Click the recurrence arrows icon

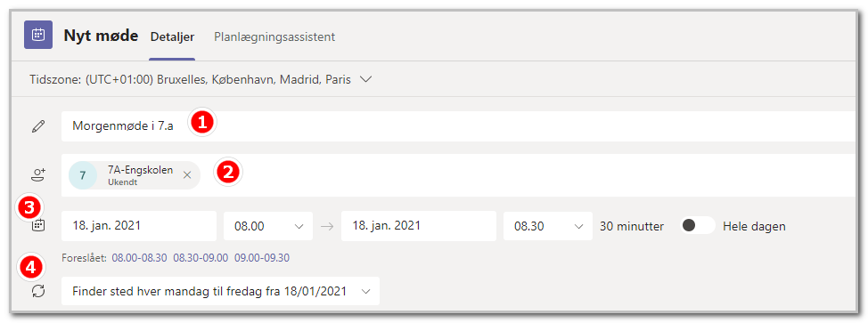(38, 291)
